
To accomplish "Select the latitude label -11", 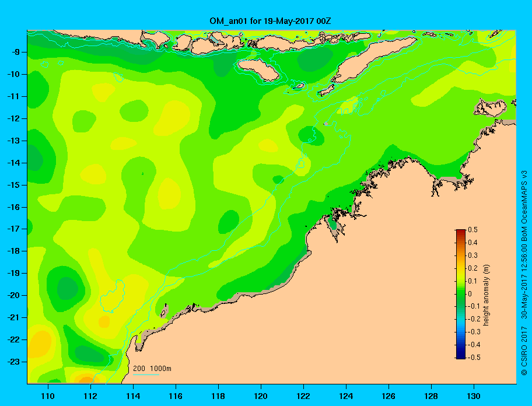I will 13,96.
